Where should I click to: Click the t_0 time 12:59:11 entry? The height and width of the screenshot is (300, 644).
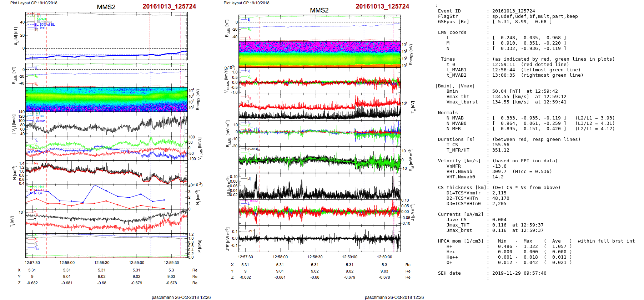coord(503,65)
